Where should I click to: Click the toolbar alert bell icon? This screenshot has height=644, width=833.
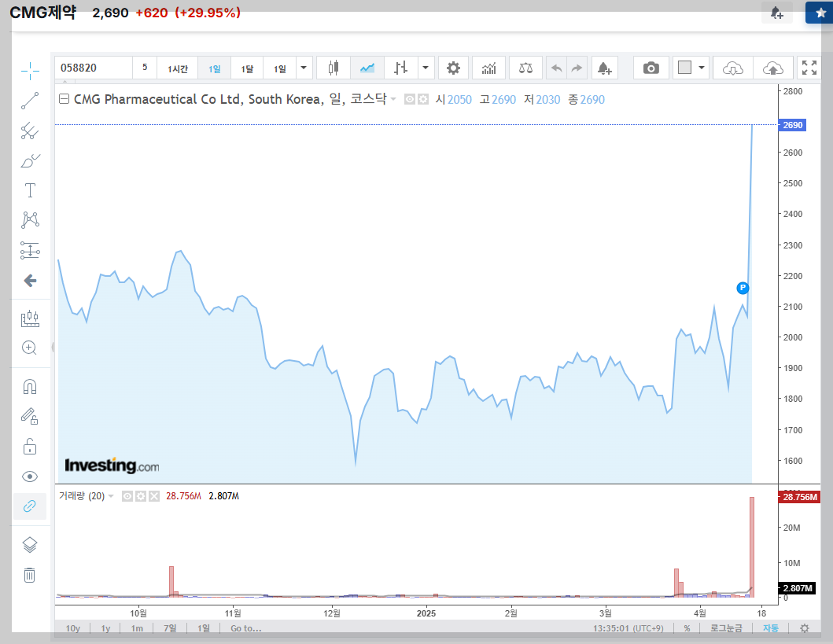click(605, 68)
